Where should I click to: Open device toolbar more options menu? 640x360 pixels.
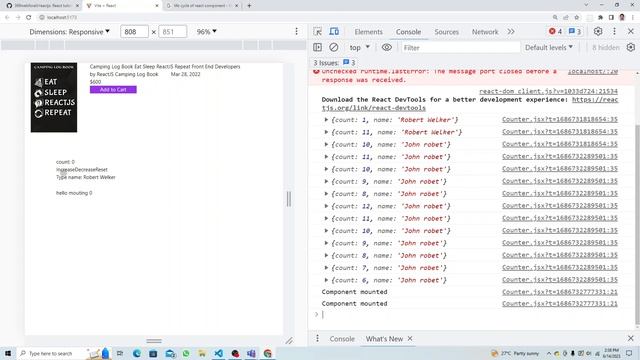[297, 31]
